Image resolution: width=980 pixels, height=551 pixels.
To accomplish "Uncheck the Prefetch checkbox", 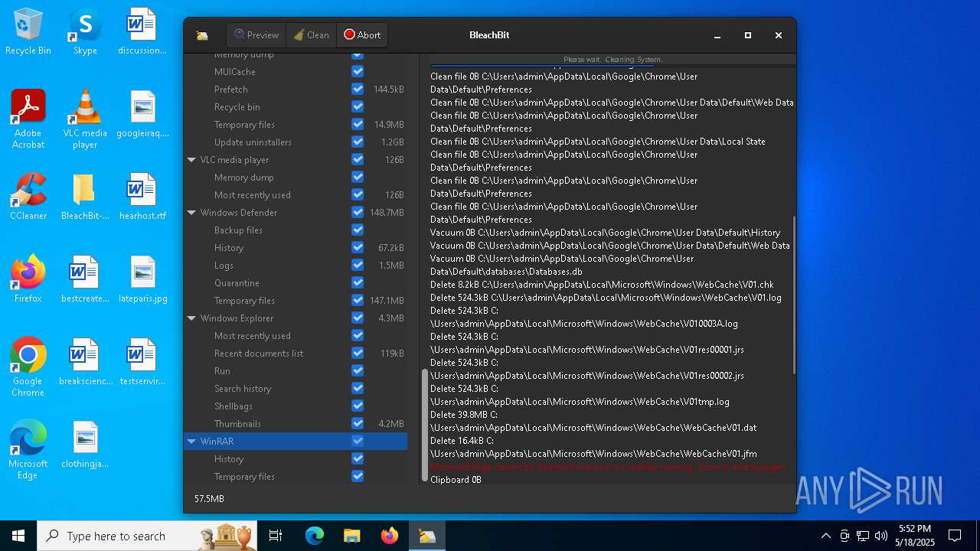I will coord(358,89).
